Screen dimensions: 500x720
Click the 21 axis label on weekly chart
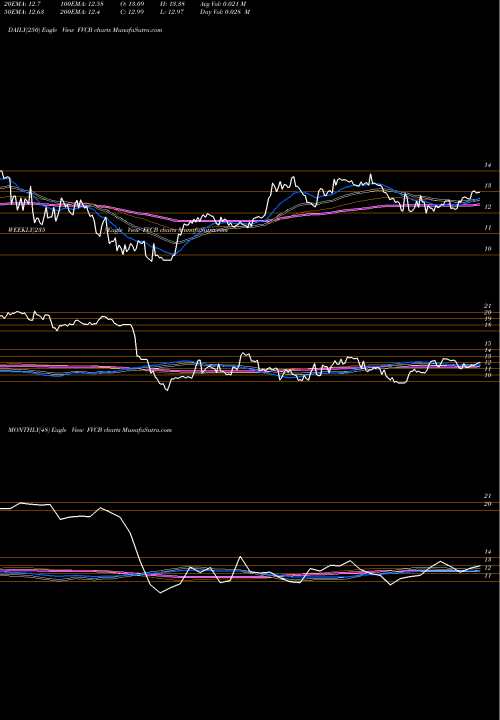(x=488, y=305)
